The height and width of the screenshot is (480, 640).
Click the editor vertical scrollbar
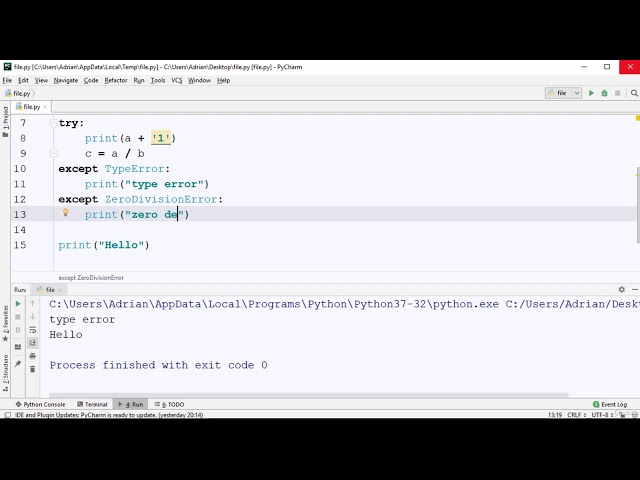point(638,204)
